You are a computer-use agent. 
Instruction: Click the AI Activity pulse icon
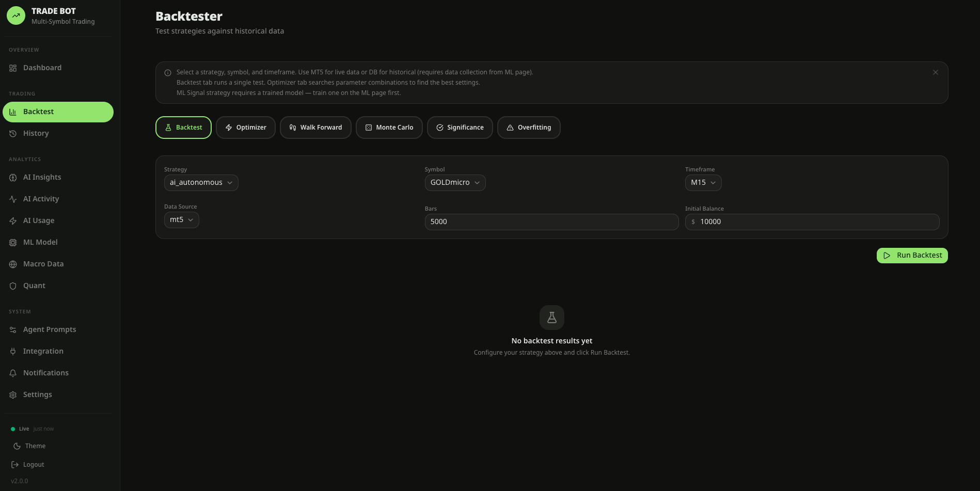click(x=13, y=199)
